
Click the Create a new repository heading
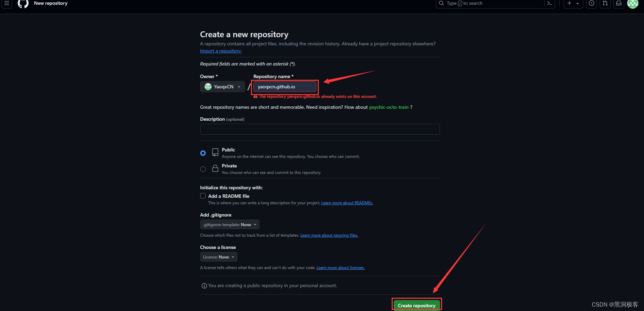(x=244, y=34)
